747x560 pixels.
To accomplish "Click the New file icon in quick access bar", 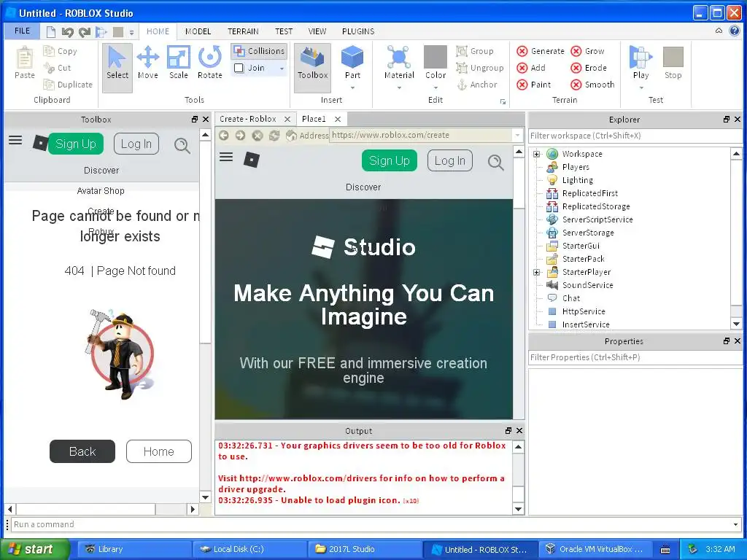I will pos(50,32).
